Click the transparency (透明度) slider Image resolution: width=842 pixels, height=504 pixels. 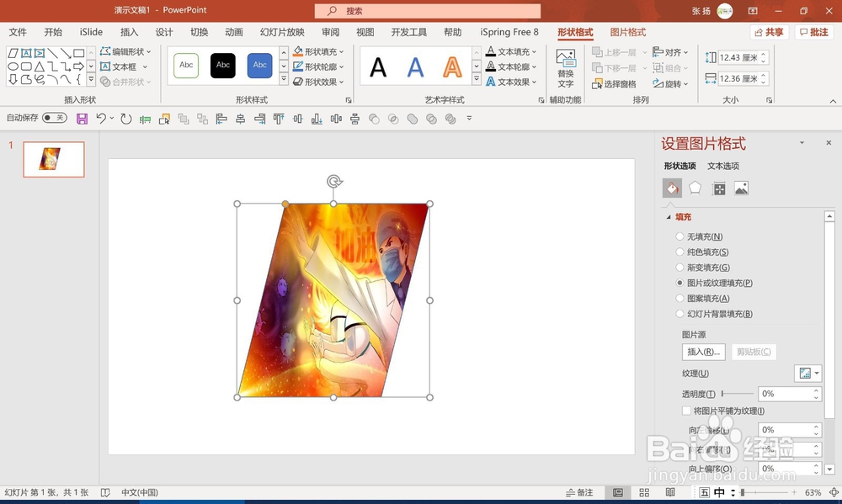[x=738, y=394]
